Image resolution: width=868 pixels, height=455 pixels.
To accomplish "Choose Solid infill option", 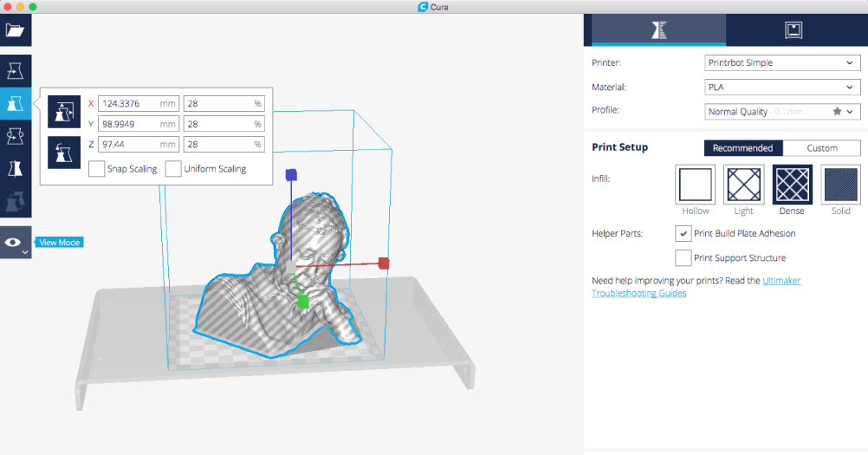I will click(x=841, y=185).
